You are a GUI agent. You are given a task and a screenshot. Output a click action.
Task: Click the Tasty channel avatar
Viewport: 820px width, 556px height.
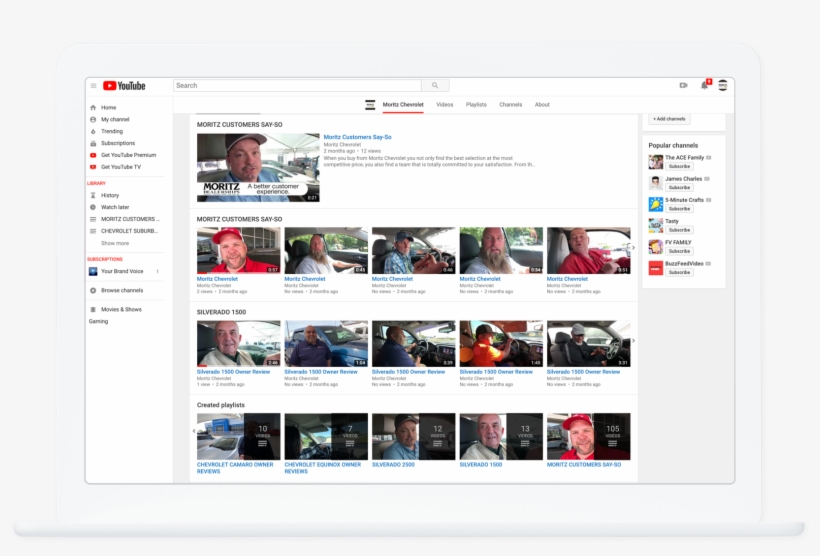656,225
